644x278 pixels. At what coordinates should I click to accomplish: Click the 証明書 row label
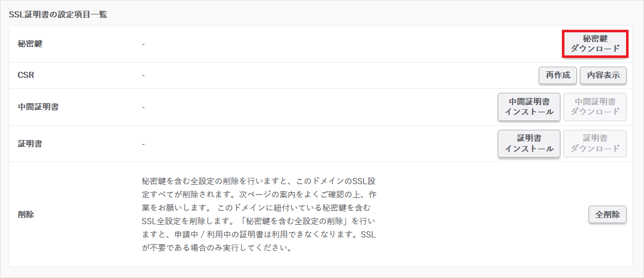pyautogui.click(x=30, y=144)
